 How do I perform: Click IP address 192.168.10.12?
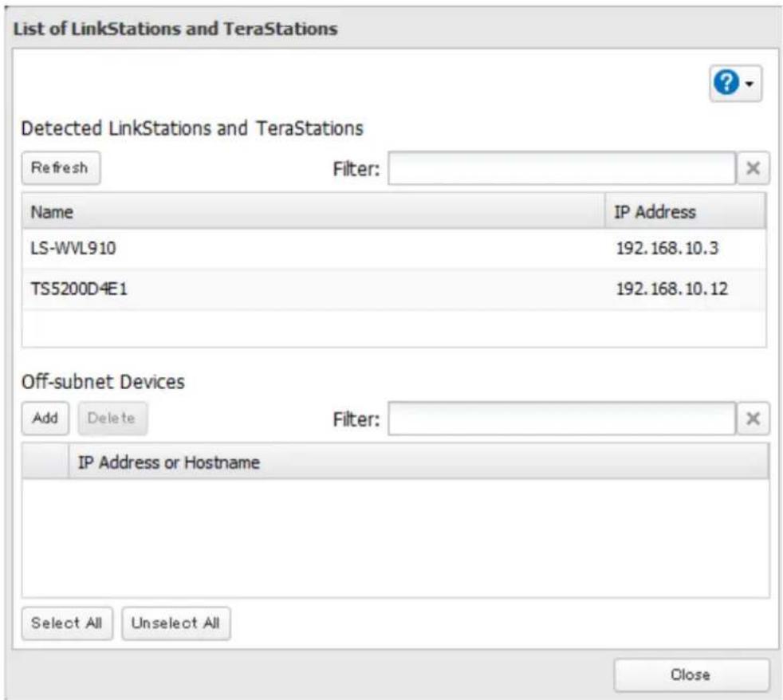[x=671, y=289]
